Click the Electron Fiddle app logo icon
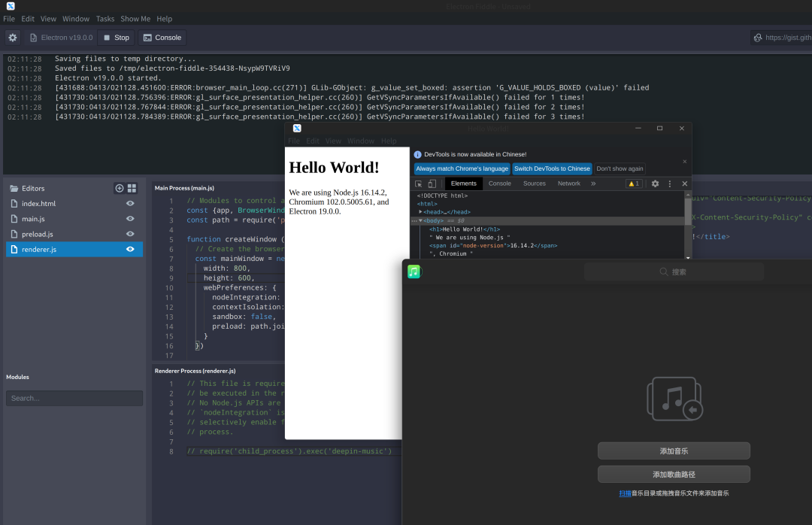The height and width of the screenshot is (525, 812). click(x=11, y=6)
